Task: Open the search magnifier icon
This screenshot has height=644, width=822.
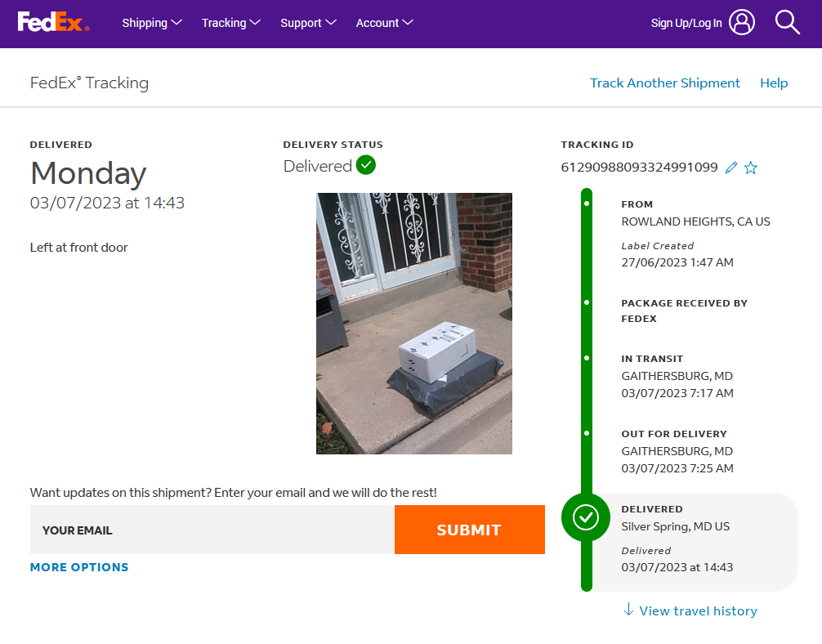Action: 787,23
